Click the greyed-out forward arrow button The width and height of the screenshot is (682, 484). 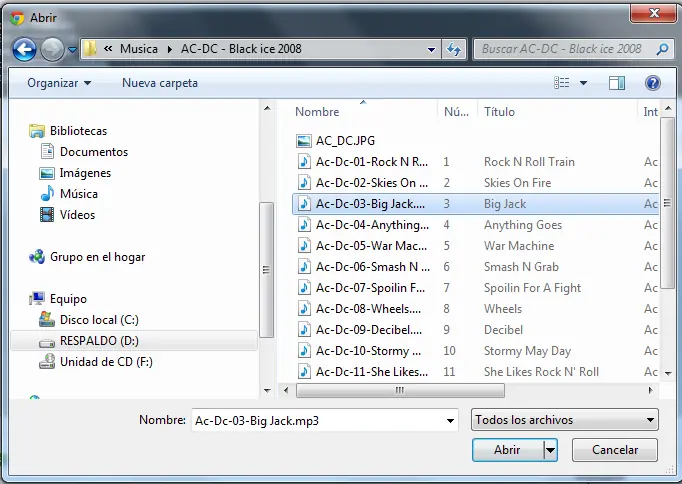click(52, 49)
